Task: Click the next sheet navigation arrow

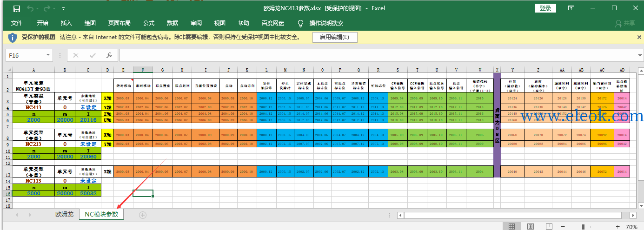Action: pos(30,215)
